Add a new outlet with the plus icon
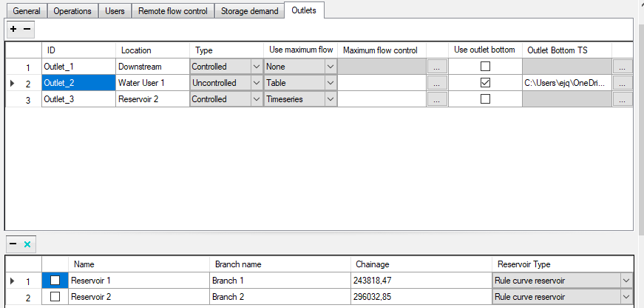 [x=13, y=29]
